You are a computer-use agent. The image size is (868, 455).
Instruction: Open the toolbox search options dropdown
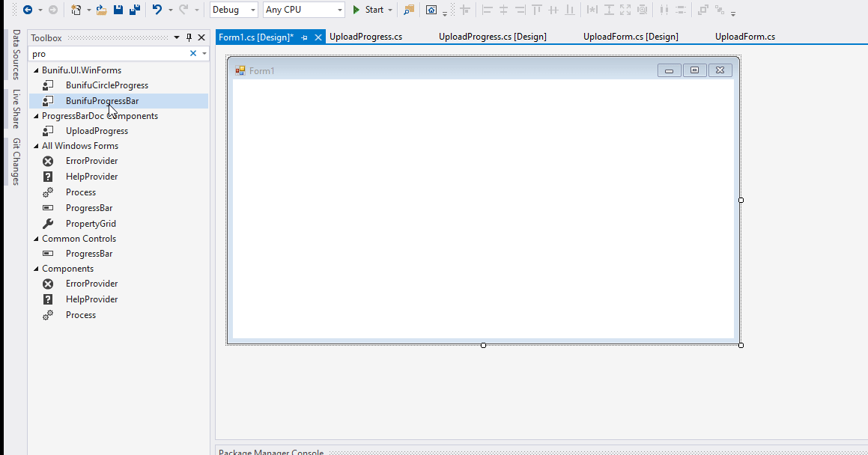(204, 54)
